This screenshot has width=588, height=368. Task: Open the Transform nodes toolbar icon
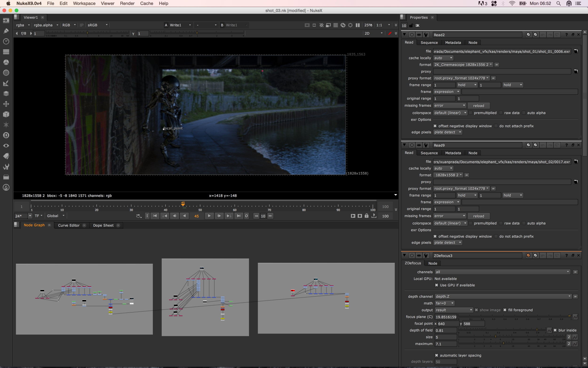[x=6, y=104]
